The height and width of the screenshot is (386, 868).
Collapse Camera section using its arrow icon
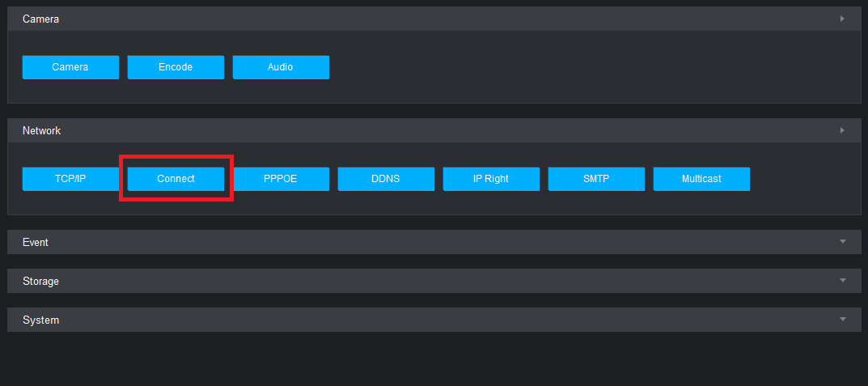(x=842, y=19)
